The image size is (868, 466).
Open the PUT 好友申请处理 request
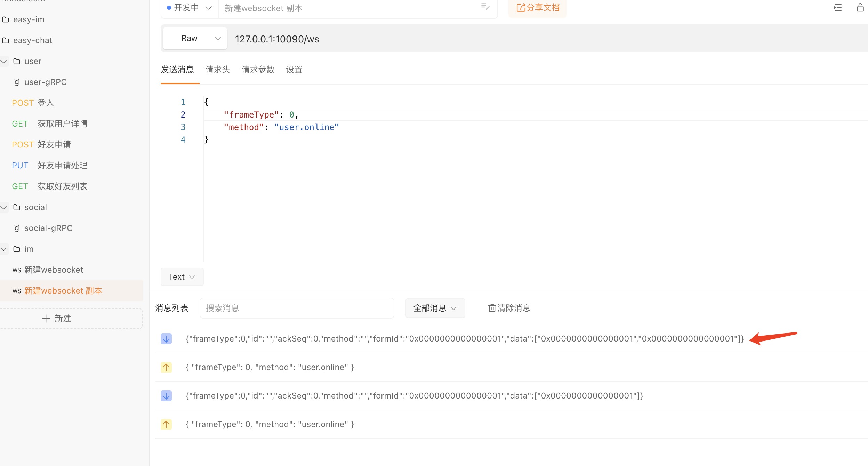pyautogui.click(x=50, y=166)
